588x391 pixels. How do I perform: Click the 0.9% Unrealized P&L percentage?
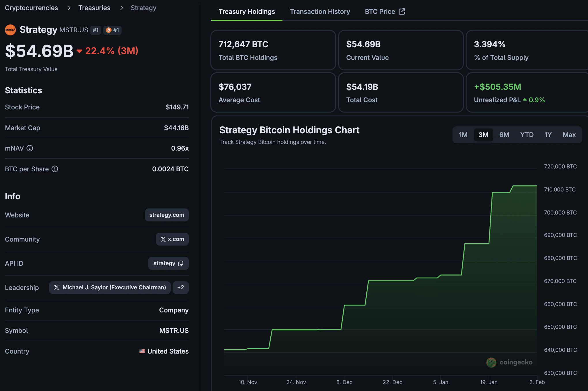click(x=537, y=100)
